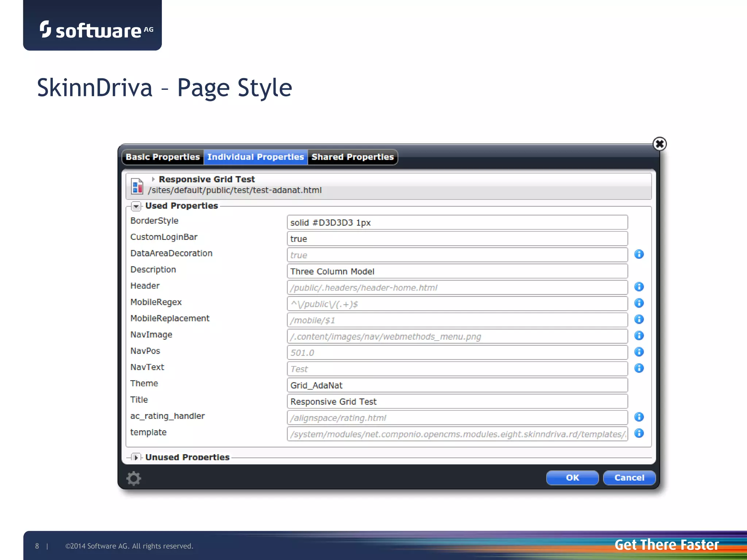This screenshot has width=747, height=560.
Task: Click the NavPos property label
Action: 145,351
